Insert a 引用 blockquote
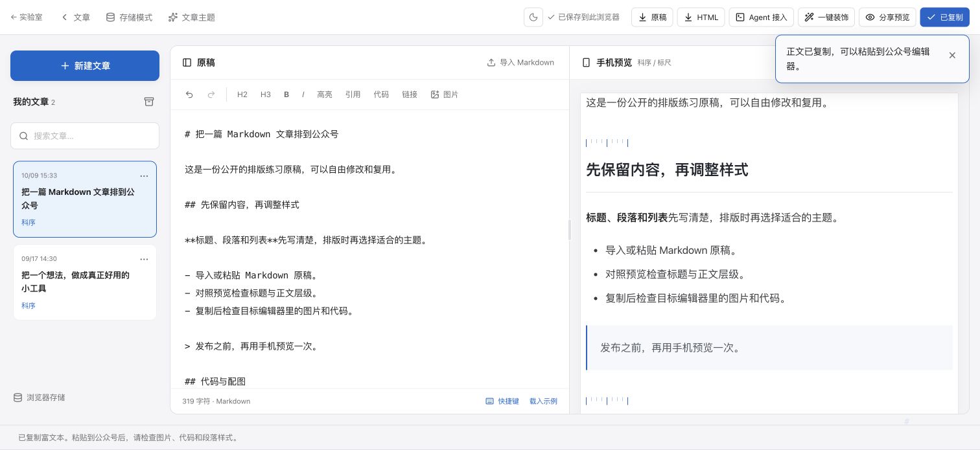Image resolution: width=980 pixels, height=450 pixels. point(353,95)
